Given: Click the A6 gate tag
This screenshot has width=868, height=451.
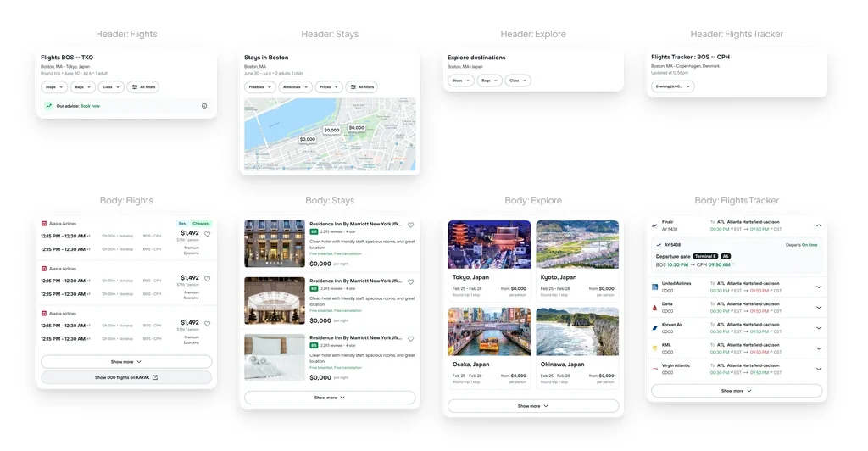Looking at the screenshot, I should (x=726, y=256).
